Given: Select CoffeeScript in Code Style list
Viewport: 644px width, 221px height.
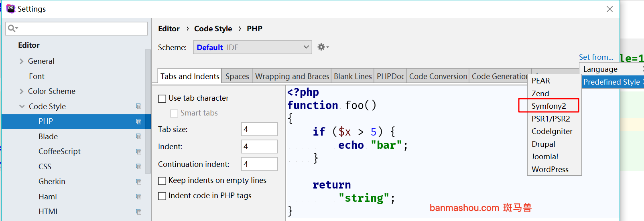Looking at the screenshot, I should tap(59, 152).
